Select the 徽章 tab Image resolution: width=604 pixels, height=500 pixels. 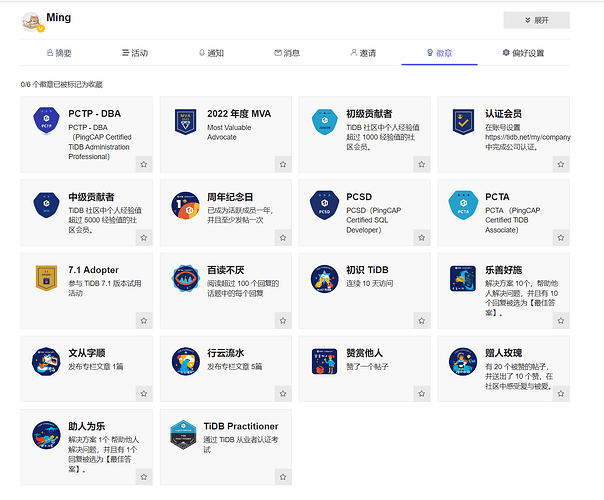(x=439, y=53)
